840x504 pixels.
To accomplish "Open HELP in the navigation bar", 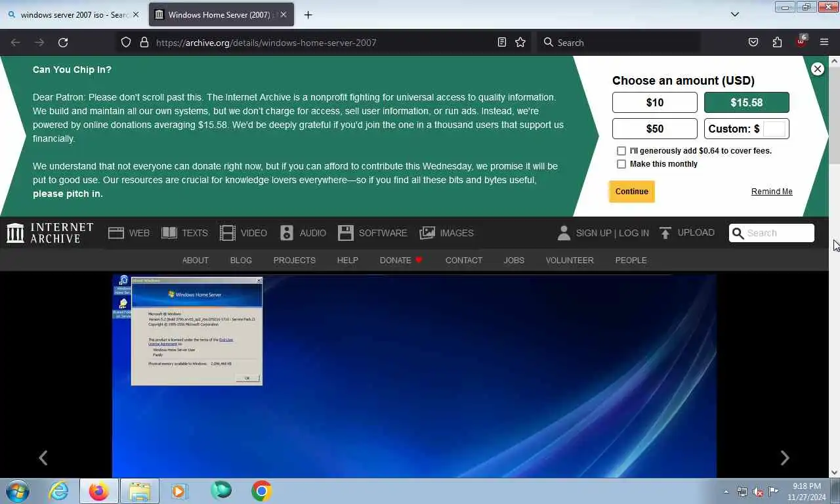I will [348, 261].
